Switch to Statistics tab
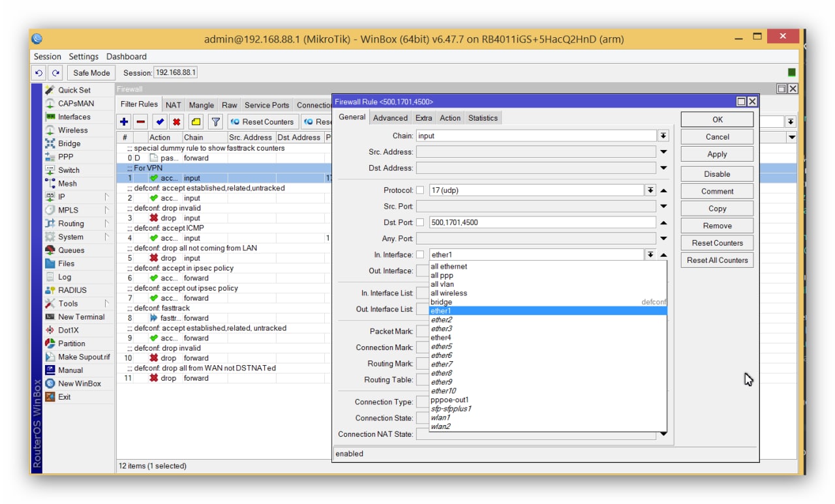The height and width of the screenshot is (504, 835). click(x=483, y=118)
